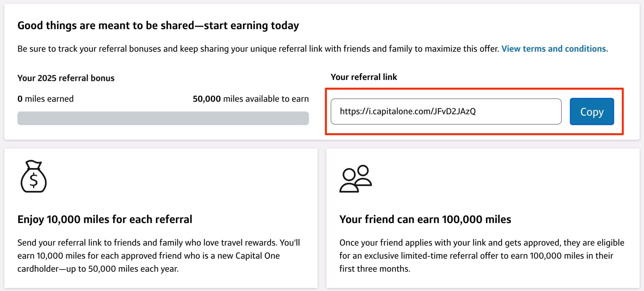Click the Your friend can earn 100,000 miles heading
The height and width of the screenshot is (291, 644).
(425, 219)
